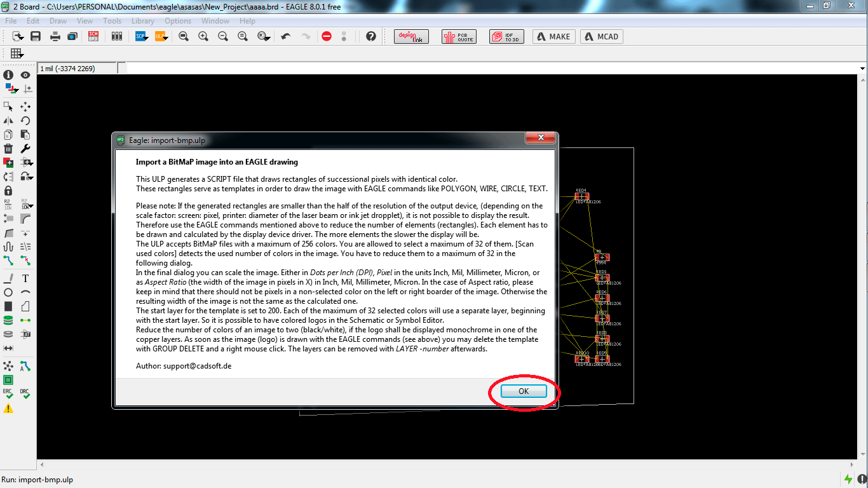Open the ULP run dropdown
868x488 pixels.
161,37
